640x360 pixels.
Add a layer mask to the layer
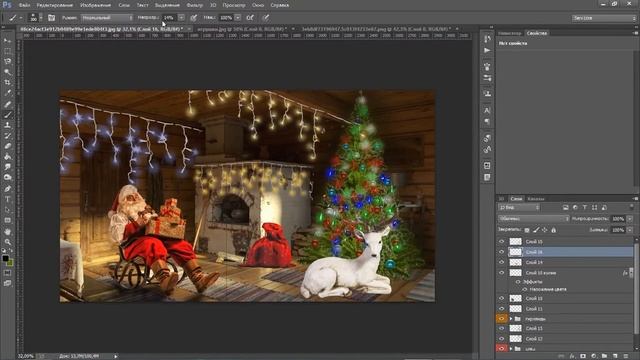(x=583, y=356)
